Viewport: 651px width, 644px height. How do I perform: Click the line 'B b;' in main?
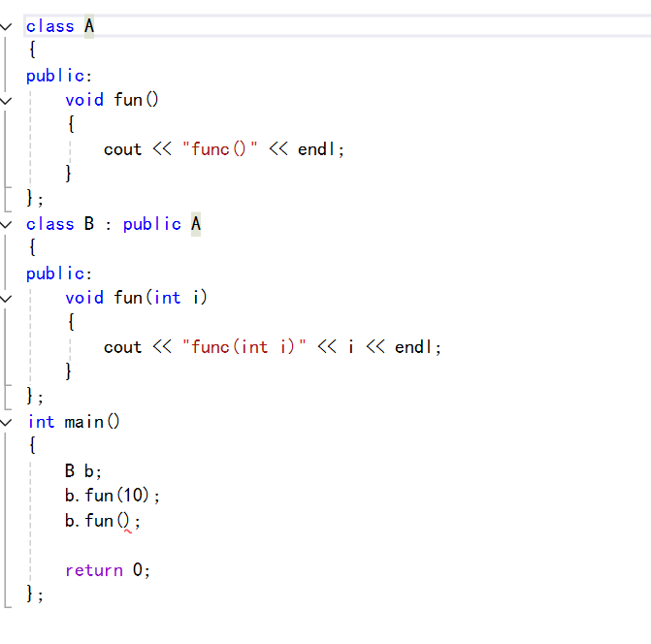pos(83,471)
